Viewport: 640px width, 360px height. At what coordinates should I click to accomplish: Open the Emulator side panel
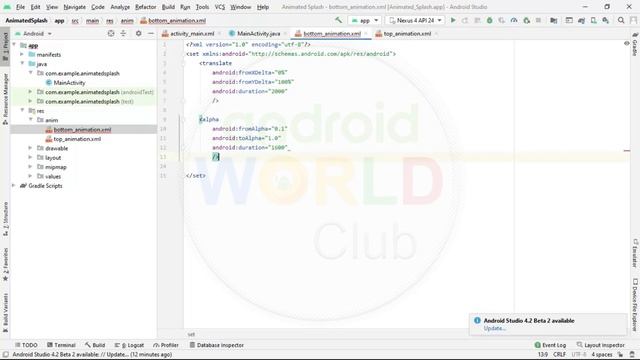click(635, 253)
